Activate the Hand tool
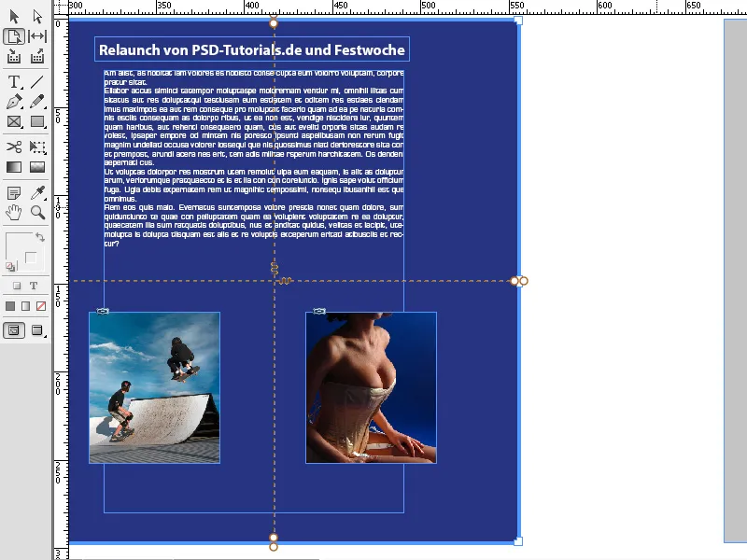747x560 pixels. coord(14,213)
